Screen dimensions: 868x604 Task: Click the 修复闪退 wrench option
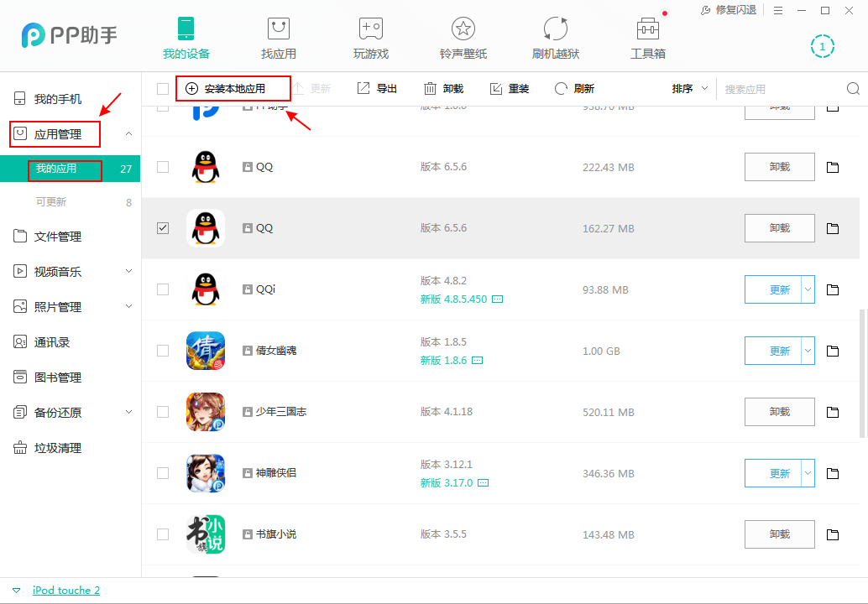click(729, 10)
